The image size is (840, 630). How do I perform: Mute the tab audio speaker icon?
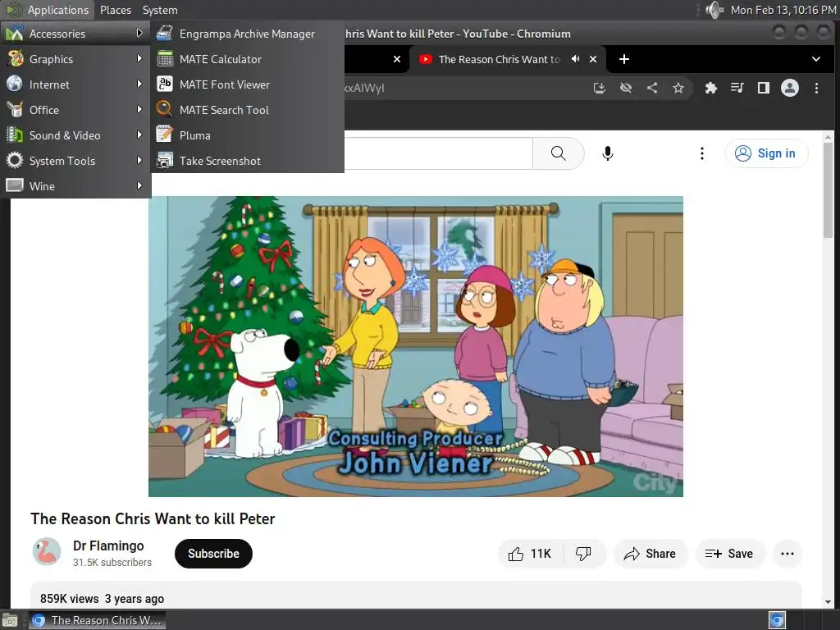click(575, 59)
